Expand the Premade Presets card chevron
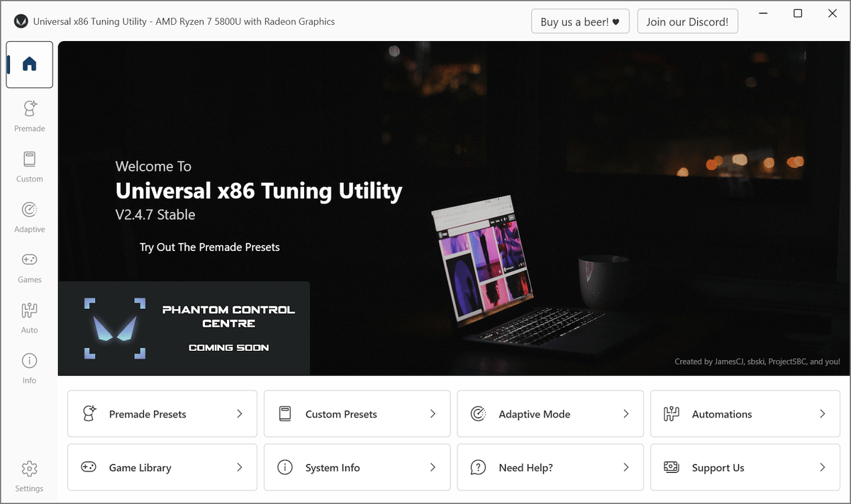The width and height of the screenshot is (851, 504). click(x=239, y=413)
